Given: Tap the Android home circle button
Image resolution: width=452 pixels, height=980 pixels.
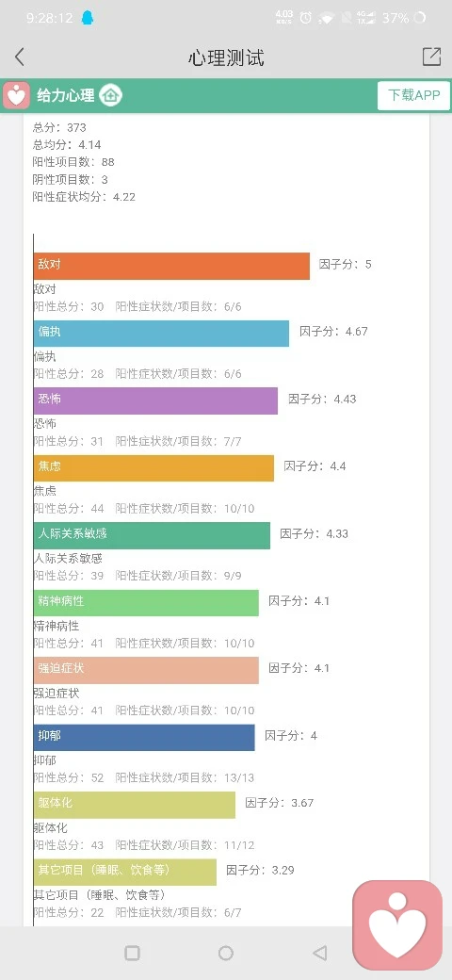Looking at the screenshot, I should pyautogui.click(x=226, y=953).
